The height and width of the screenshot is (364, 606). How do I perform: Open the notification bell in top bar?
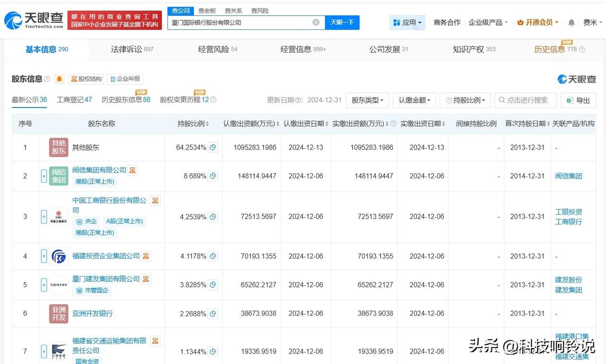(x=571, y=22)
